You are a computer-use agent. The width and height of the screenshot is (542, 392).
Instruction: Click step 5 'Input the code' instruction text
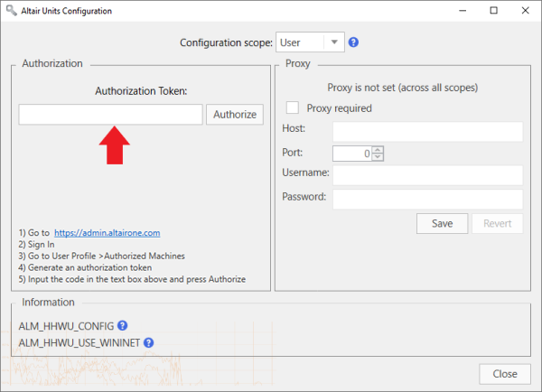[x=132, y=279]
